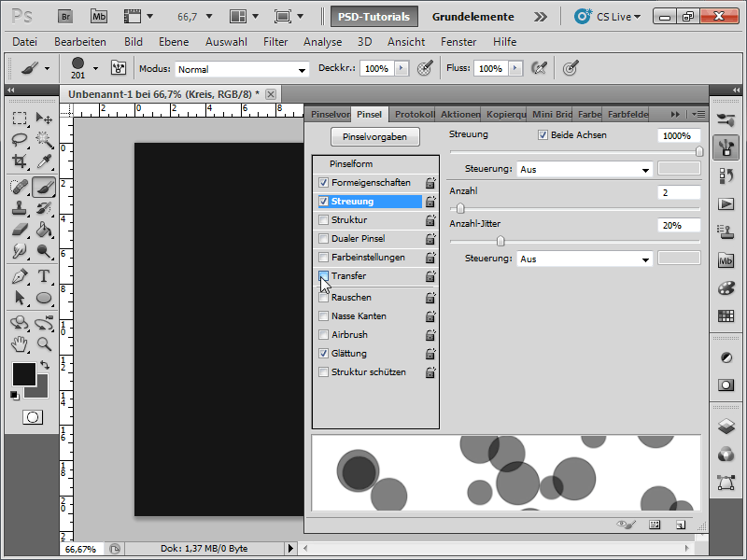The width and height of the screenshot is (747, 560).
Task: Uncheck Formeigenschaften checkbox
Action: click(x=323, y=183)
